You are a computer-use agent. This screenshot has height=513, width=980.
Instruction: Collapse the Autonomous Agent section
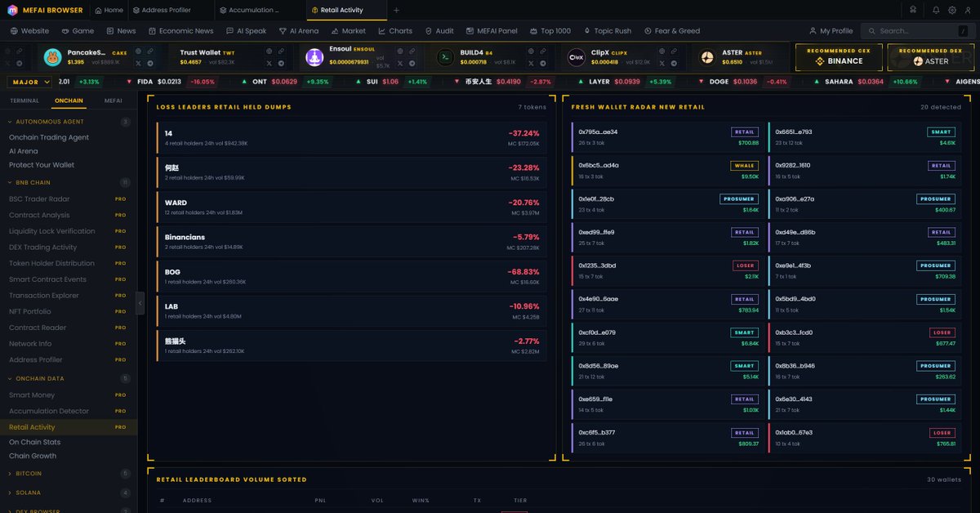(69, 122)
